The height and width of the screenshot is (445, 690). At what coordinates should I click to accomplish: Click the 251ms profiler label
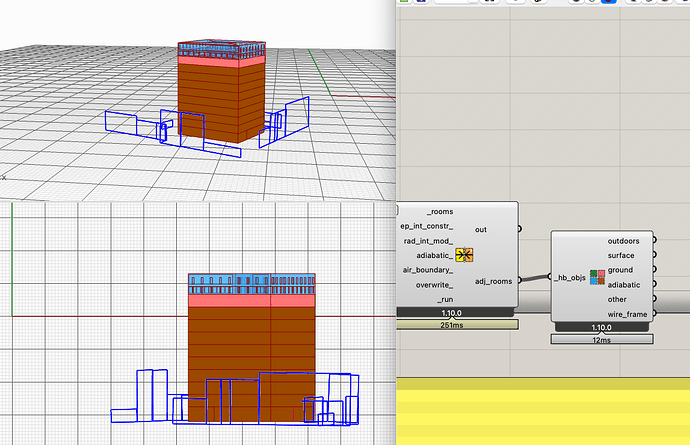[x=457, y=325]
